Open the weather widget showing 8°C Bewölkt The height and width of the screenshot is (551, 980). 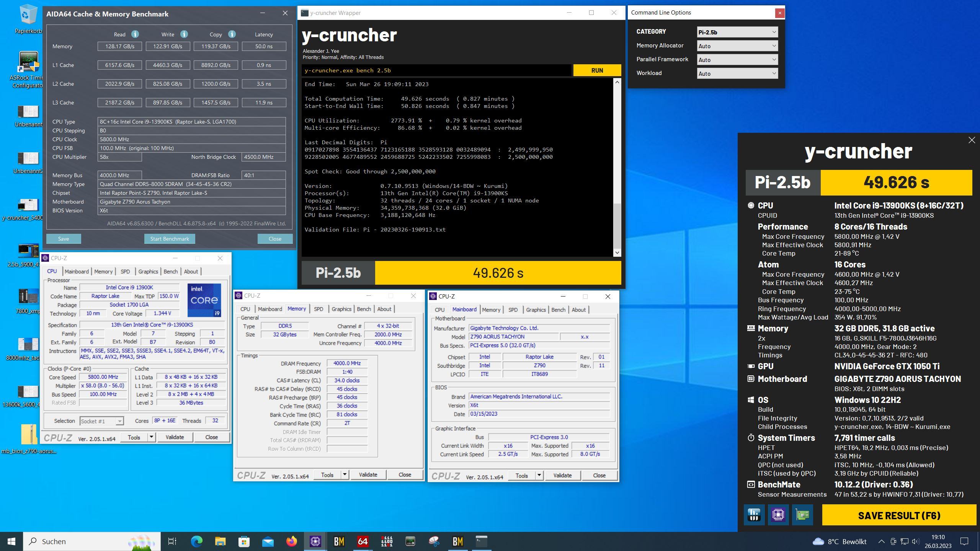coord(839,541)
